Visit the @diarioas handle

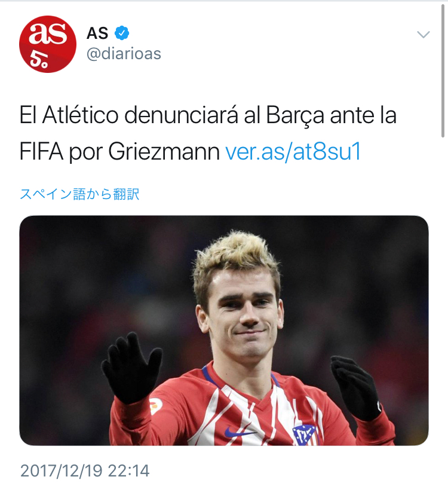124,54
